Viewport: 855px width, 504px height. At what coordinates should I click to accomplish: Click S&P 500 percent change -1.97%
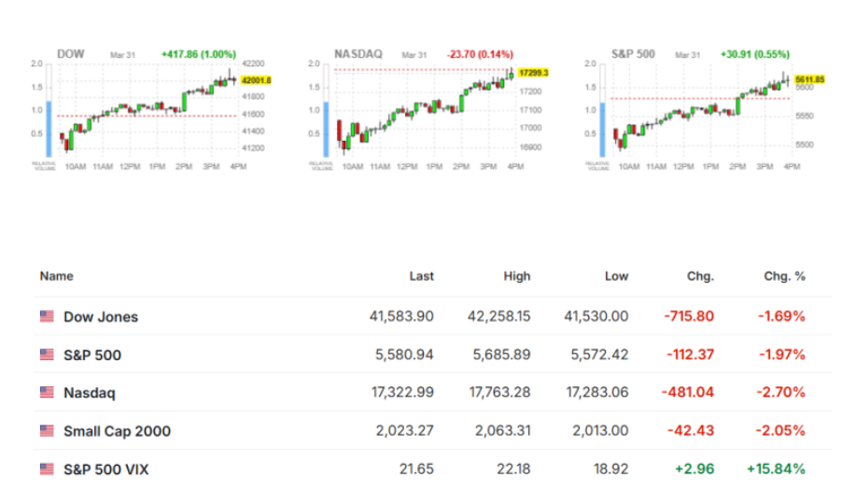[782, 355]
